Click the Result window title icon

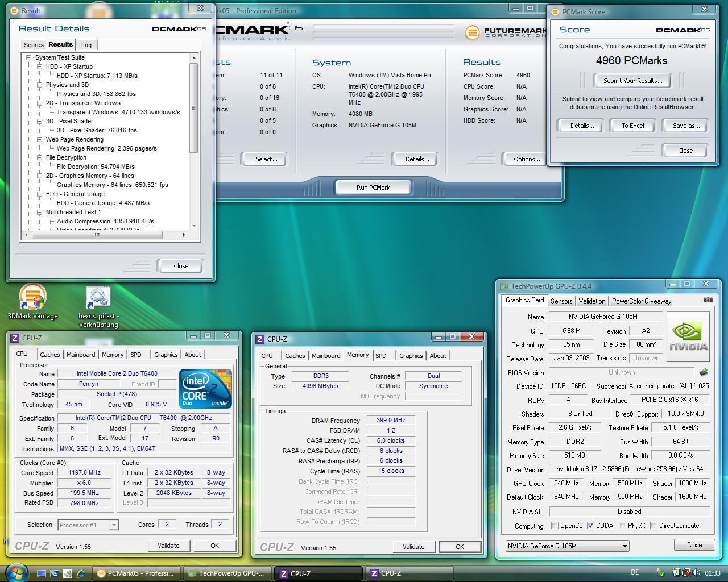[x=15, y=10]
